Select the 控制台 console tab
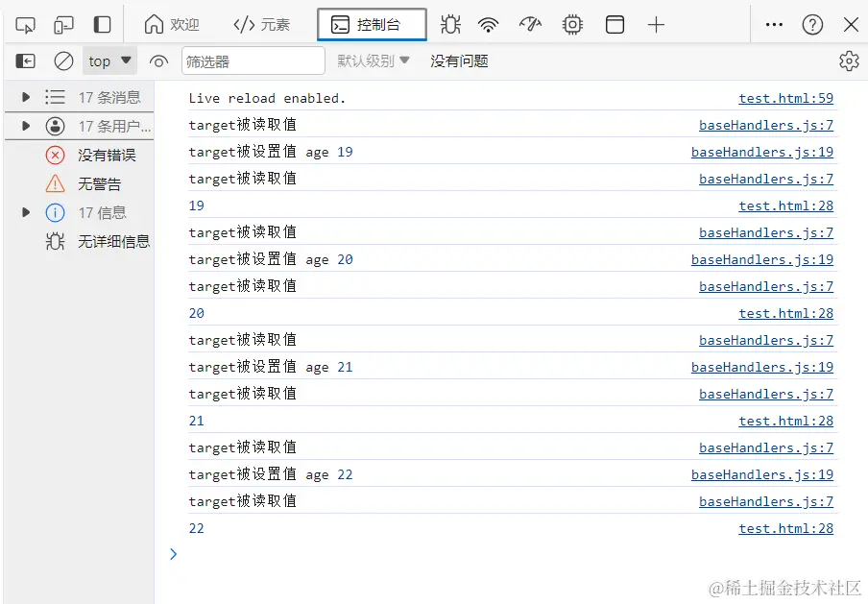 [372, 25]
